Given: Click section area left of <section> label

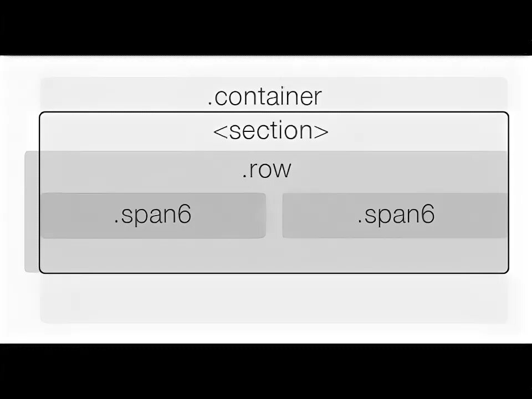Looking at the screenshot, I should click(122, 132).
